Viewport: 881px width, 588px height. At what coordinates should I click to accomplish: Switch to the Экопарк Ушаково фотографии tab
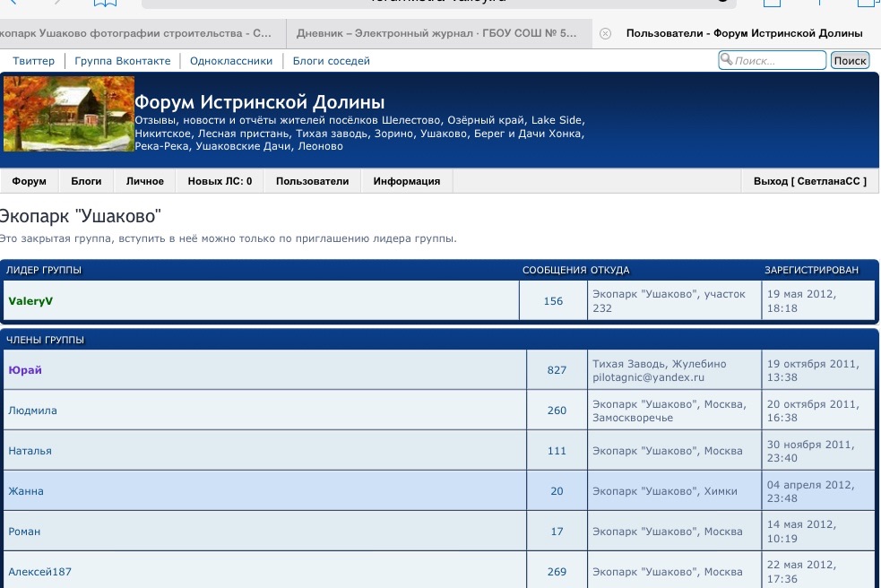[136, 34]
